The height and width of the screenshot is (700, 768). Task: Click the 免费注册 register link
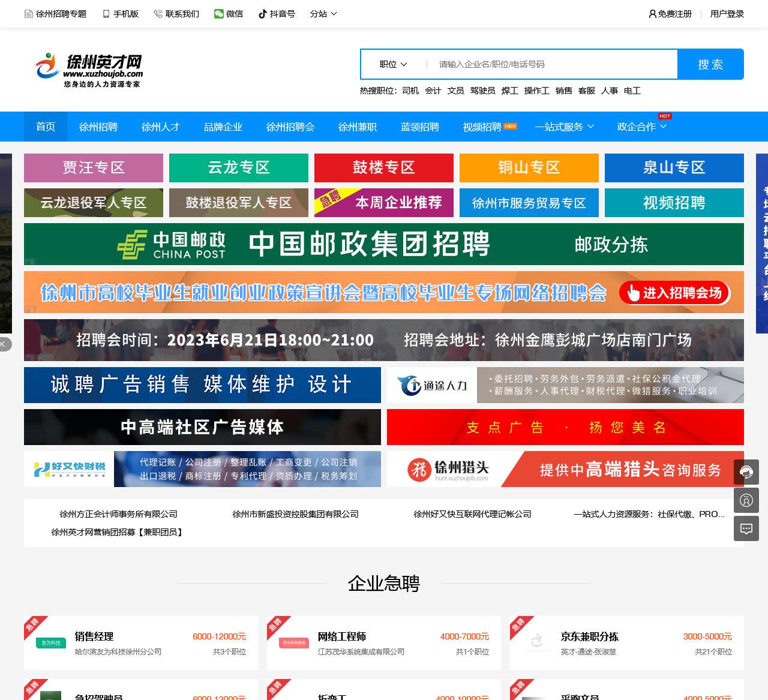pyautogui.click(x=670, y=14)
